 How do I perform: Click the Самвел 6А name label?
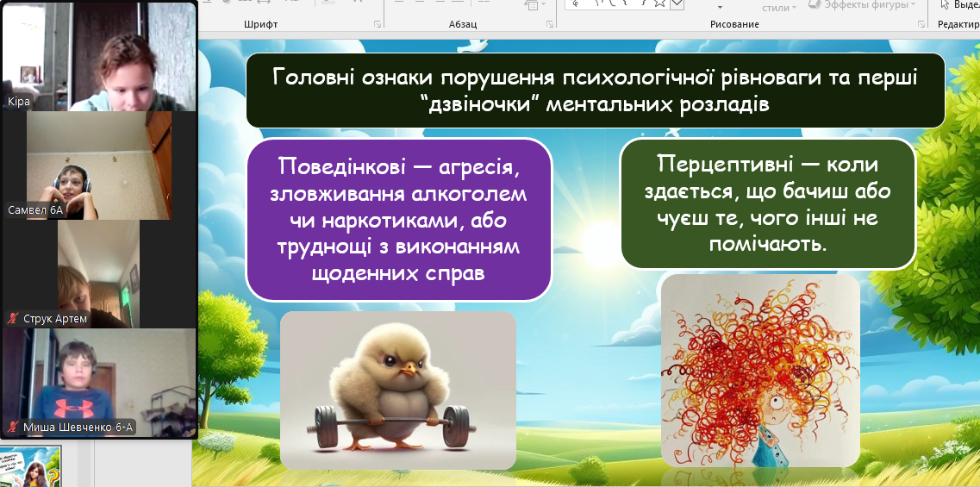pos(35,210)
